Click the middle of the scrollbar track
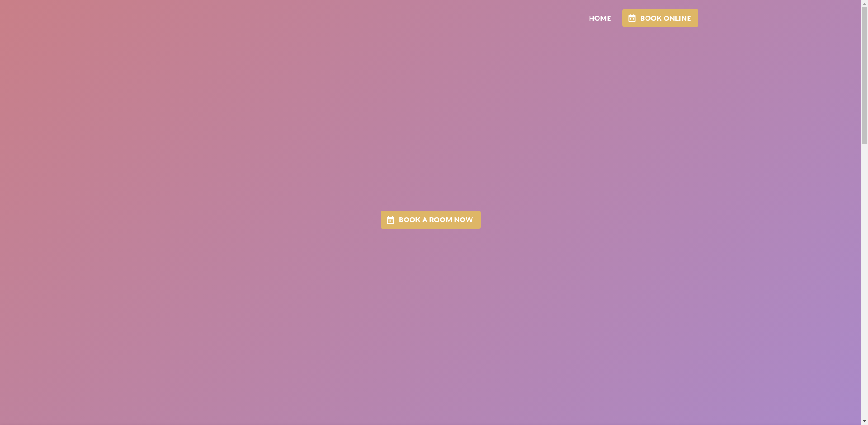Image resolution: width=868 pixels, height=425 pixels. coord(864,212)
